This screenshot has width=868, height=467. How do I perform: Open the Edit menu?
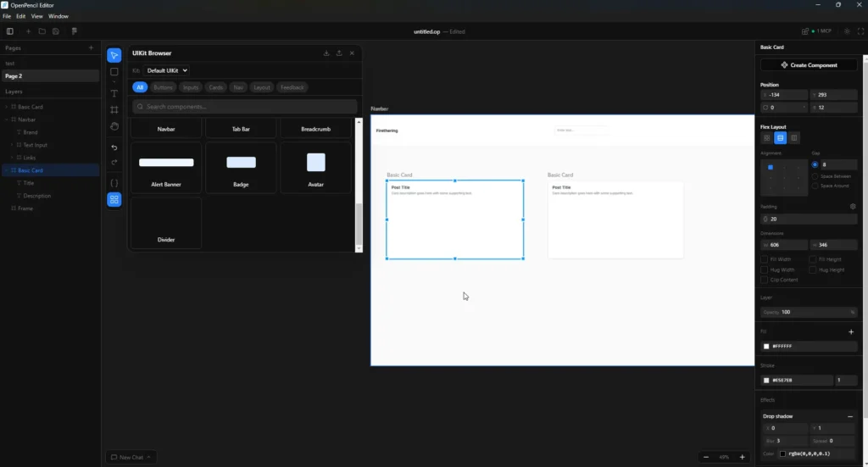[20, 17]
